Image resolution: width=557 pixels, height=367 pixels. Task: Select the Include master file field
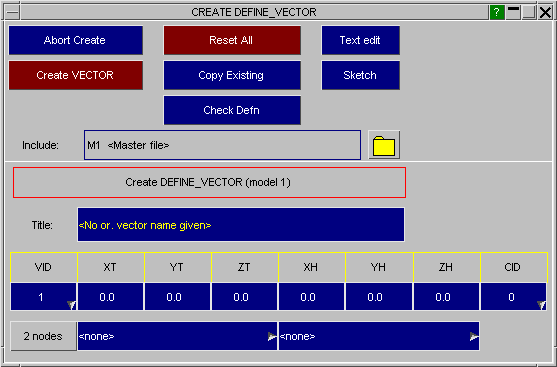pos(222,145)
